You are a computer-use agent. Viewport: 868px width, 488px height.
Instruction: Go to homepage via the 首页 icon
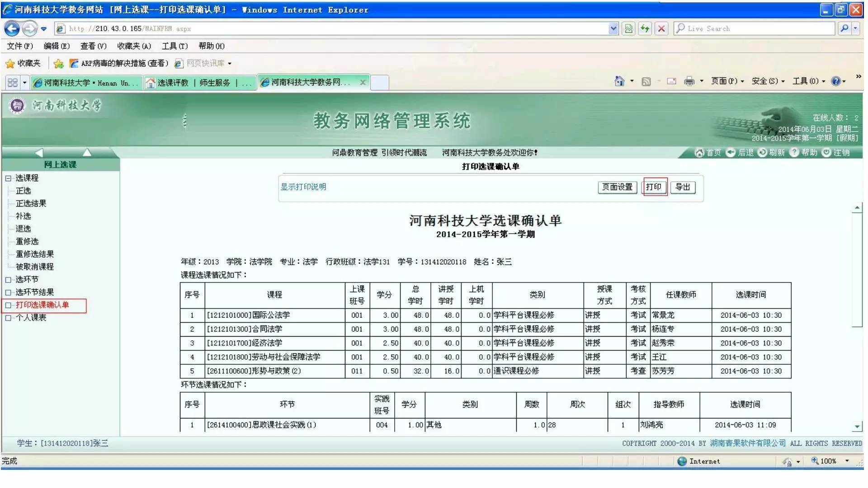click(x=700, y=153)
